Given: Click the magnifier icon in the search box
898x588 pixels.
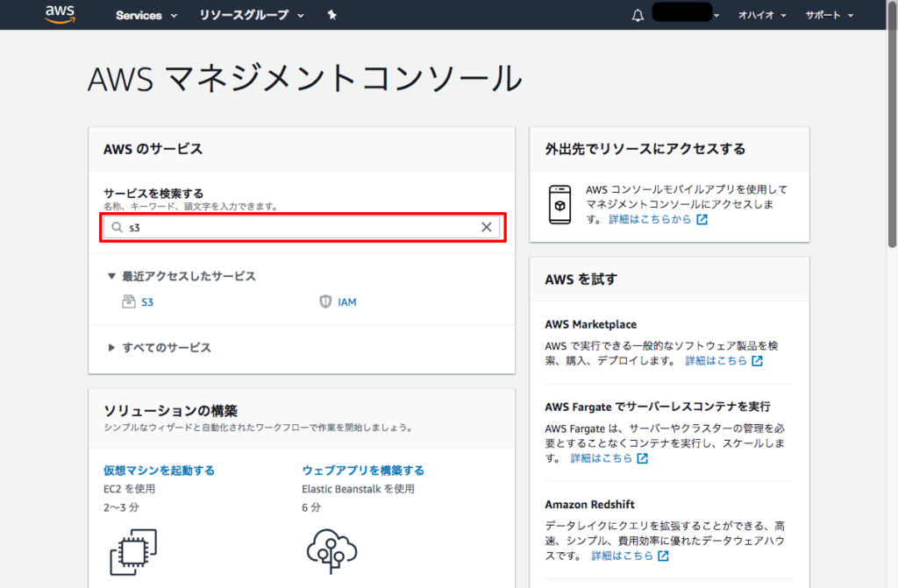Looking at the screenshot, I should click(x=117, y=227).
